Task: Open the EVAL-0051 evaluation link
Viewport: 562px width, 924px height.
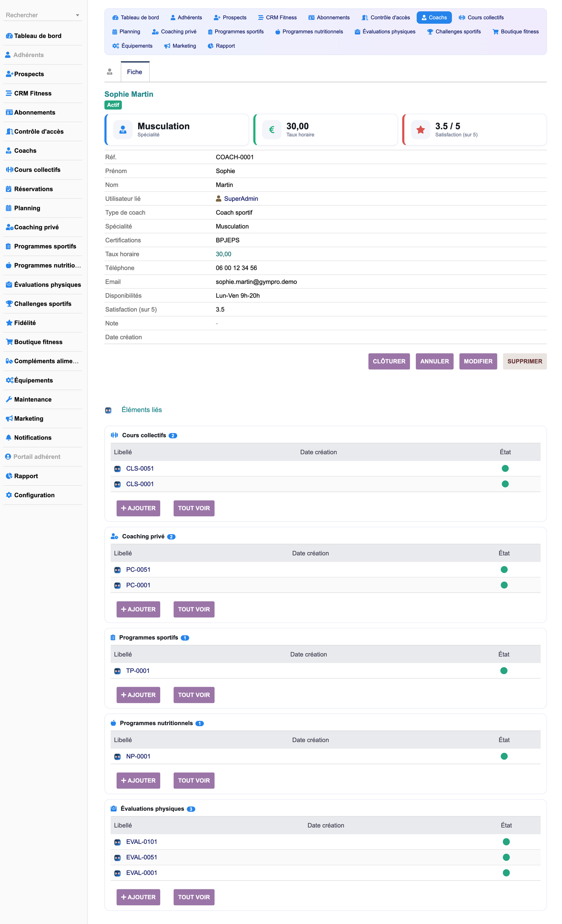Action: pyautogui.click(x=142, y=857)
